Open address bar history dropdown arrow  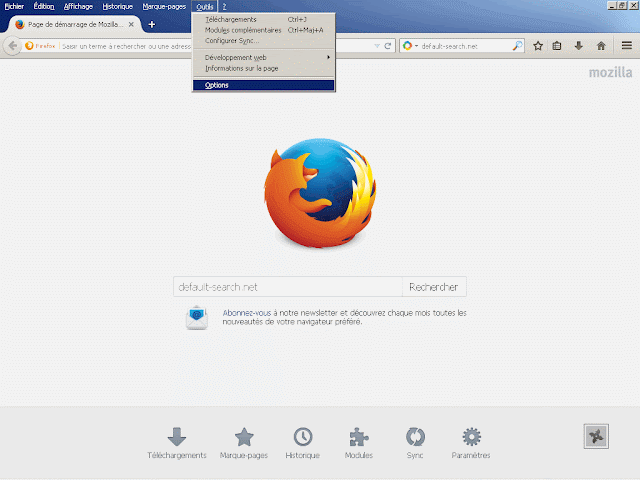point(377,46)
